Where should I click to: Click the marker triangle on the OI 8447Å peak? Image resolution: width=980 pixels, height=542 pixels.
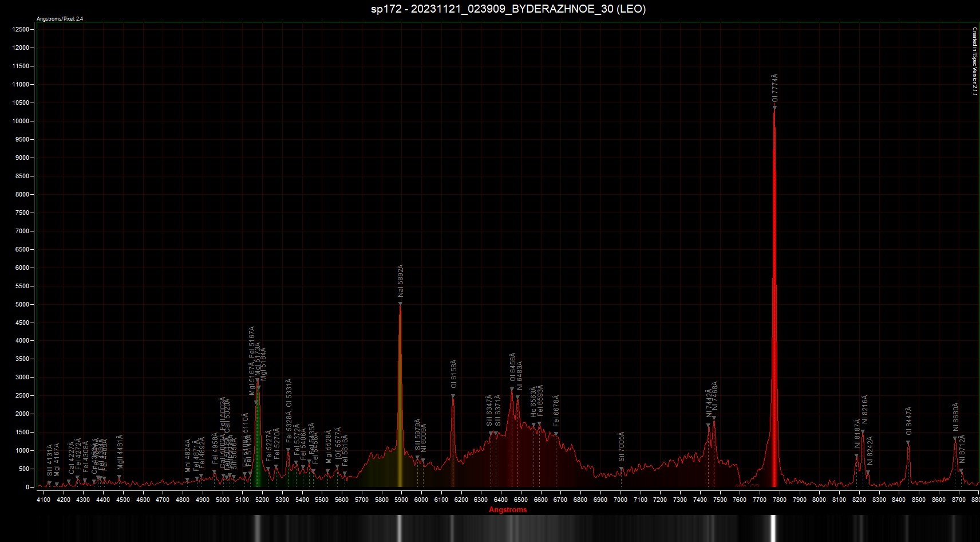pyautogui.click(x=908, y=442)
